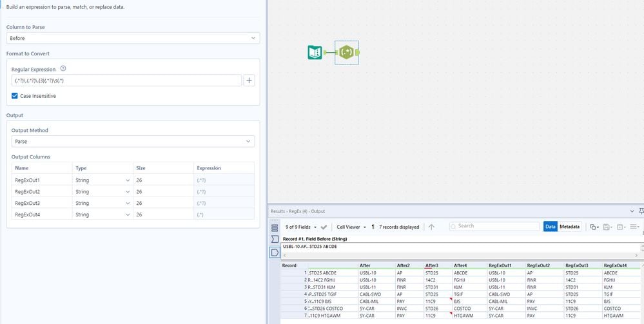Click the checkmark apply-fields icon
The image size is (644, 324).
click(324, 227)
